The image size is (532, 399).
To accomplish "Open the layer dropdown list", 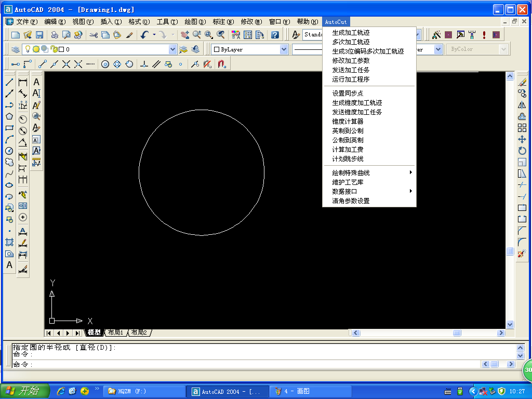I will click(x=173, y=49).
